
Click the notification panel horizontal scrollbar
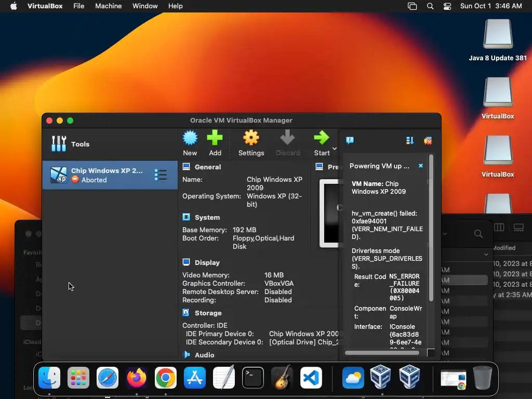point(382,353)
